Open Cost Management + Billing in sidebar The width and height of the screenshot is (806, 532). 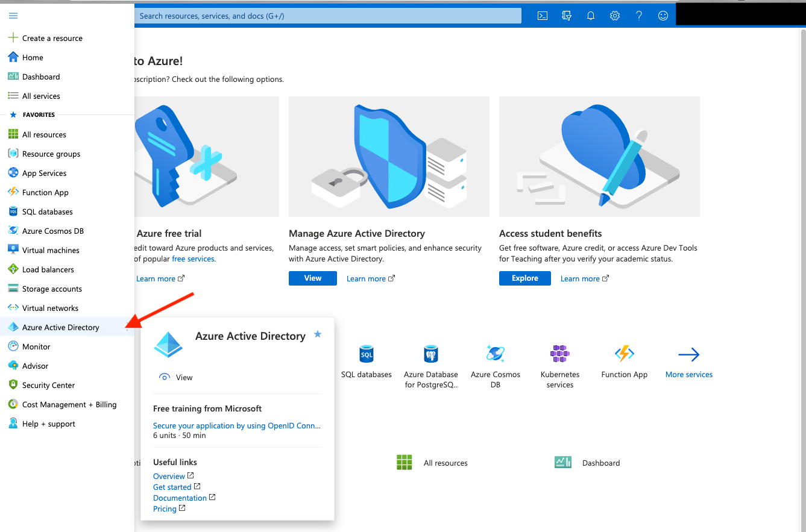(x=69, y=404)
